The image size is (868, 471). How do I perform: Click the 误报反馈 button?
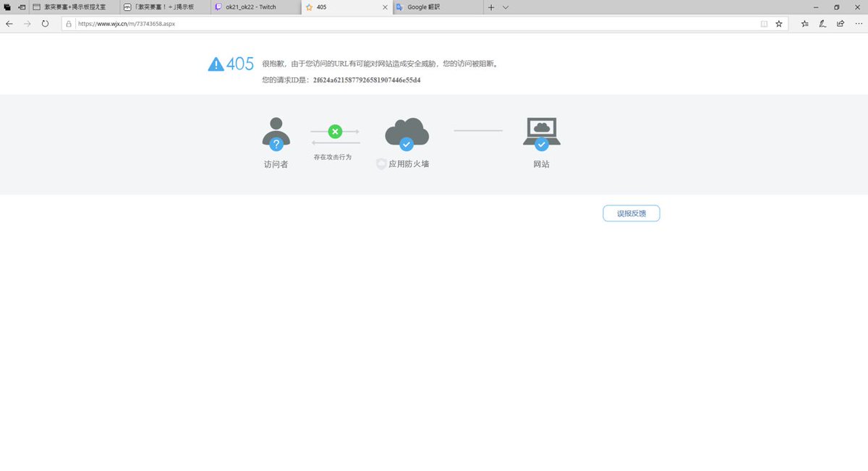[631, 213]
